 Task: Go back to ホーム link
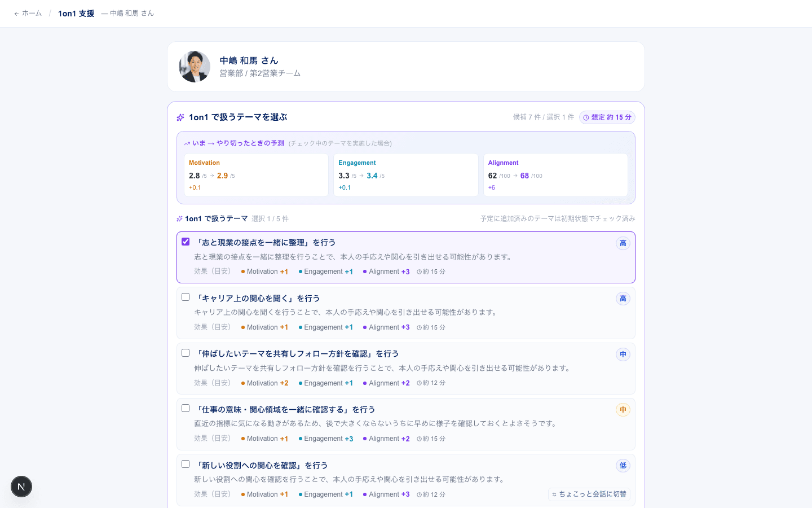[28, 13]
